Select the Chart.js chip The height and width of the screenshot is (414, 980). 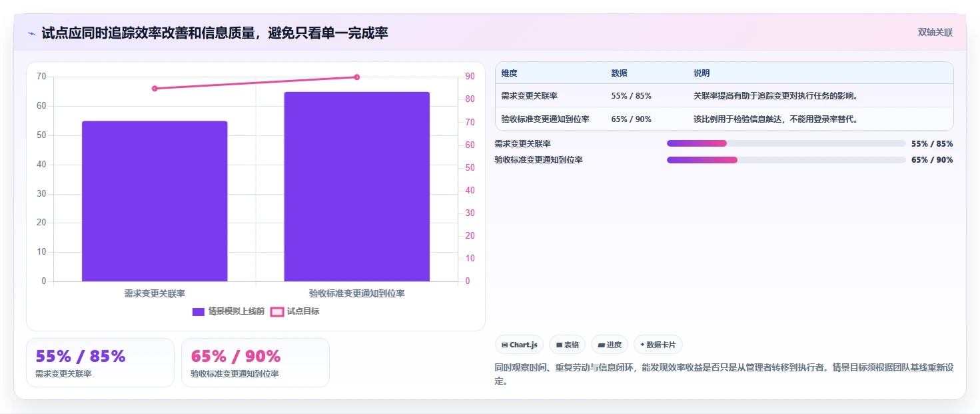click(x=519, y=345)
